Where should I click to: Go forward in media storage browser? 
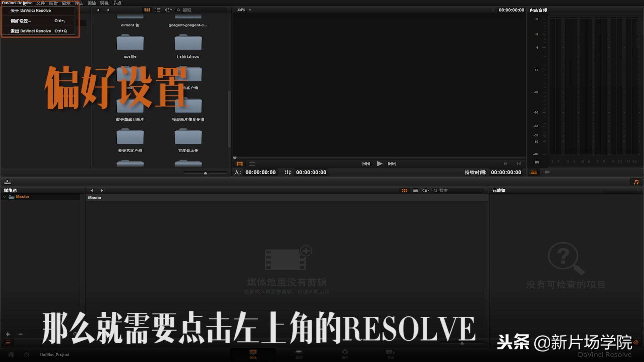click(x=108, y=10)
